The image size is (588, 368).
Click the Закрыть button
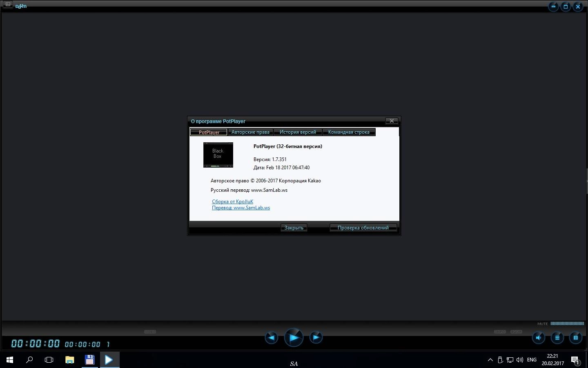[x=294, y=228]
